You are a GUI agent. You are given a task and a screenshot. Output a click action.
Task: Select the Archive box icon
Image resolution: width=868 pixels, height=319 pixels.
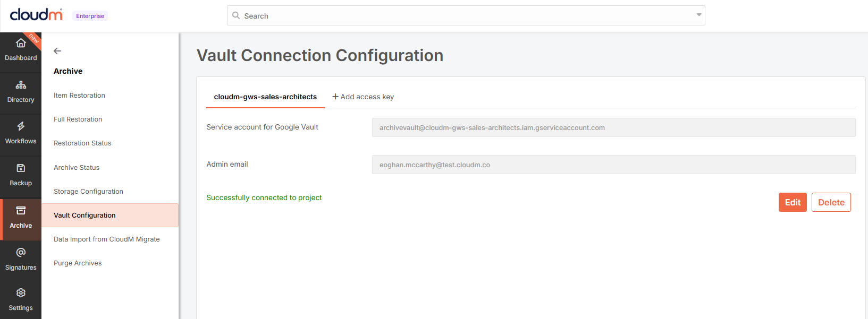21,211
